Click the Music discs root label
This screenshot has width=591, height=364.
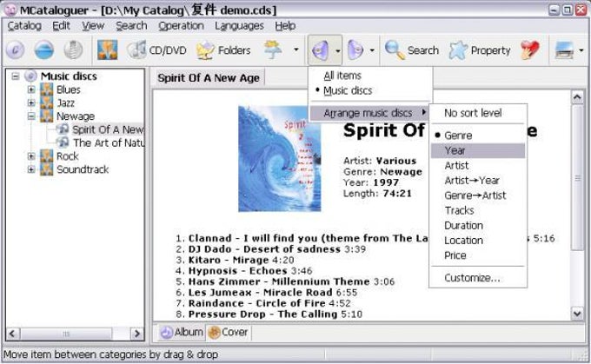[69, 76]
